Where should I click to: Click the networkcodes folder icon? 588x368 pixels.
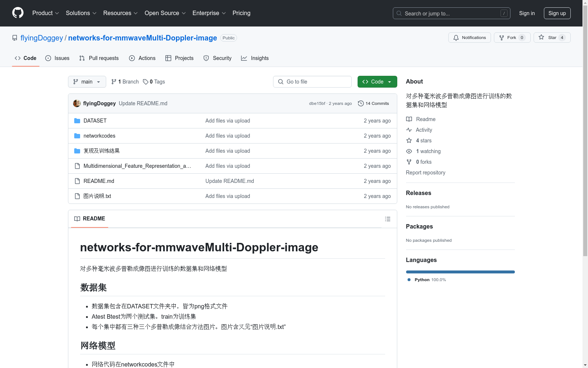[x=77, y=136]
